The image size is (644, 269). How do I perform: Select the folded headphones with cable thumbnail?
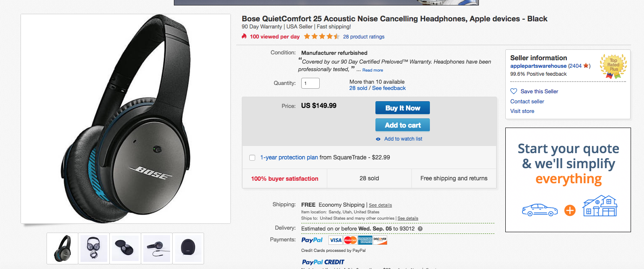(x=94, y=249)
